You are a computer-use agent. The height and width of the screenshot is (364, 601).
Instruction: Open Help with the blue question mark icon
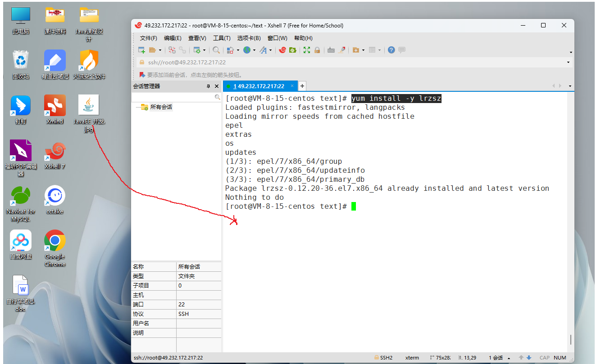[391, 50]
